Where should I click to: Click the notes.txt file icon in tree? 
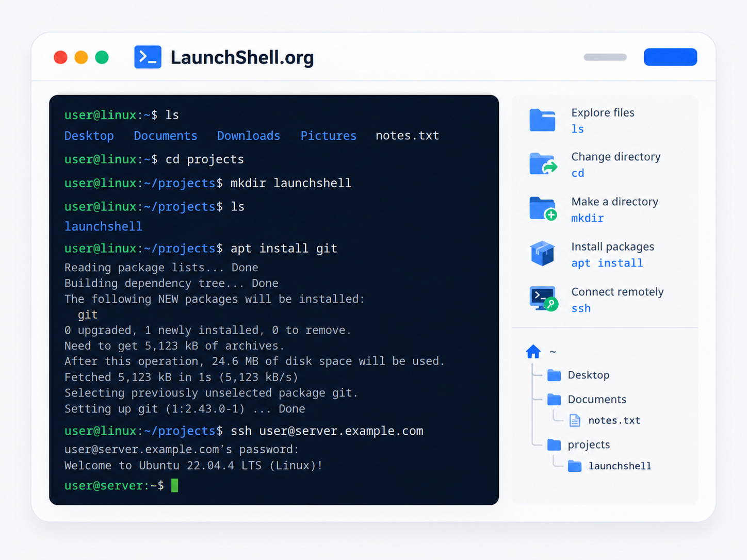pyautogui.click(x=575, y=420)
